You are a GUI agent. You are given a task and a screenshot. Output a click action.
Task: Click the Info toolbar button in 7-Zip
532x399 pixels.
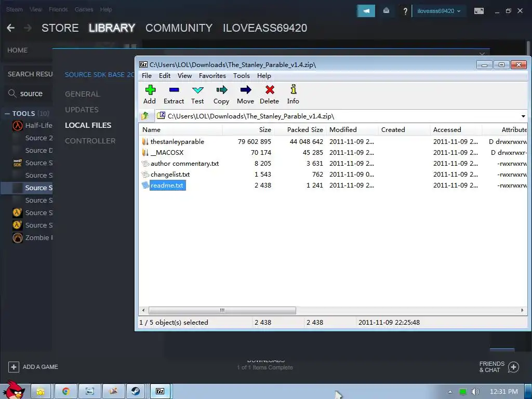point(293,95)
